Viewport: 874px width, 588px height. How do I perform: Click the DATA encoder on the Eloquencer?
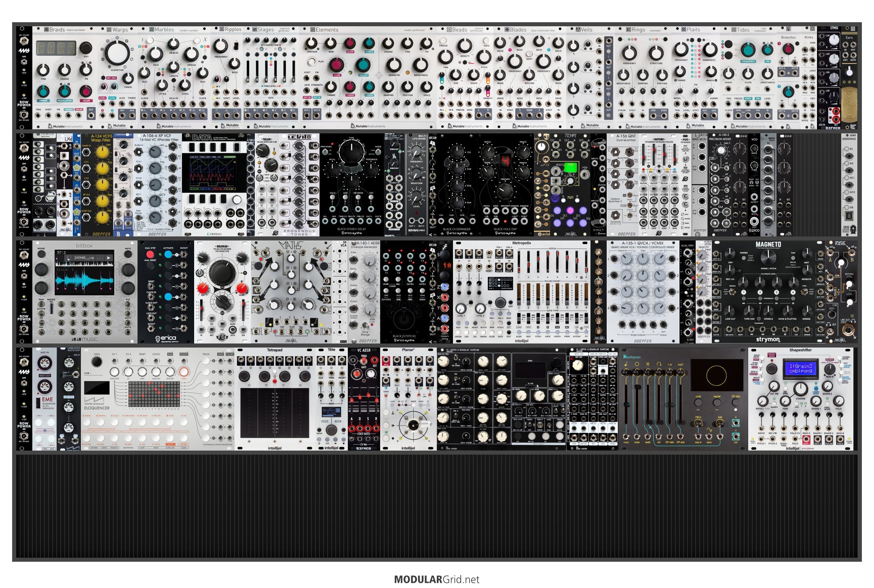click(97, 362)
